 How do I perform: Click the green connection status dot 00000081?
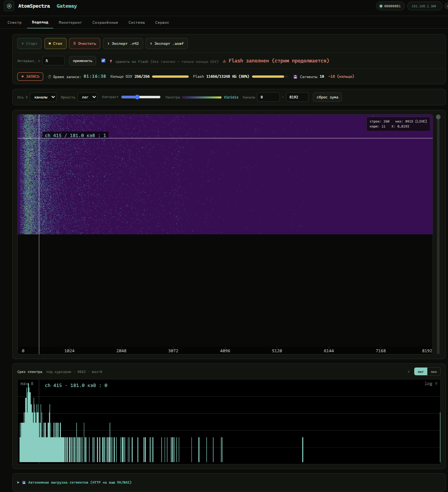coord(381,6)
